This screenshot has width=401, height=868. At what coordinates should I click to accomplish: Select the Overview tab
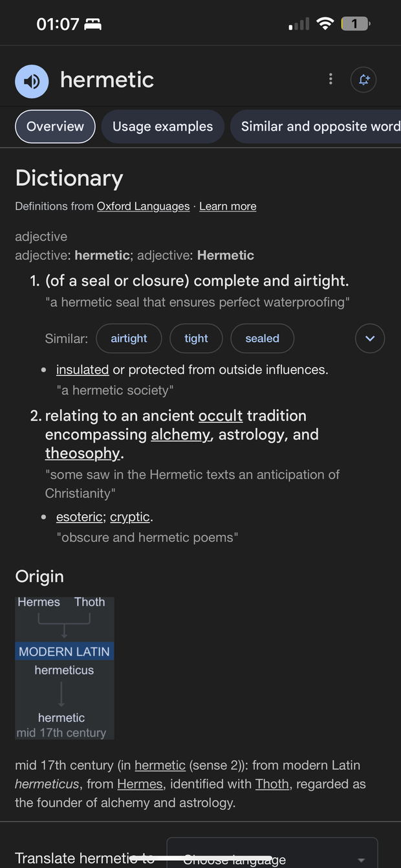[x=55, y=126]
